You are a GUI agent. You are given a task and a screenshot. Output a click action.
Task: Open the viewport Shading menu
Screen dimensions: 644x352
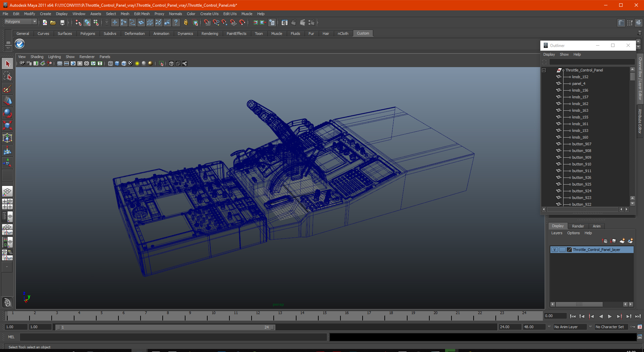[x=37, y=57]
